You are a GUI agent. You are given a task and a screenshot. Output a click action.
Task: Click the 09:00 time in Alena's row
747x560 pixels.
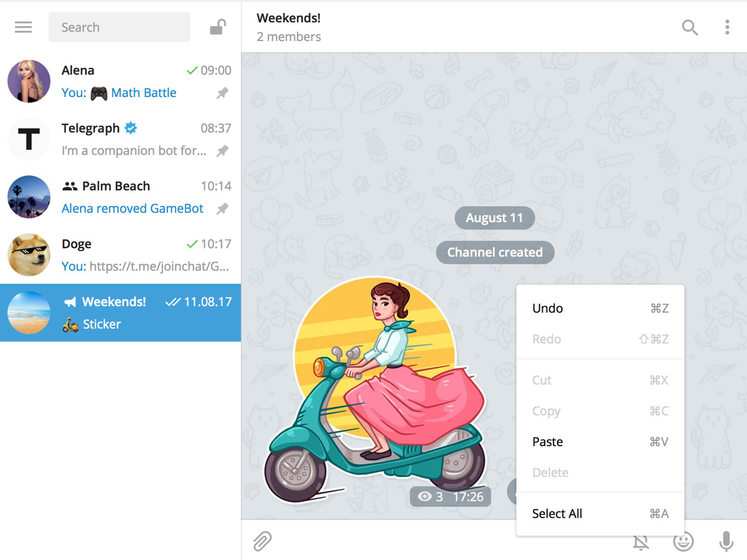point(216,70)
